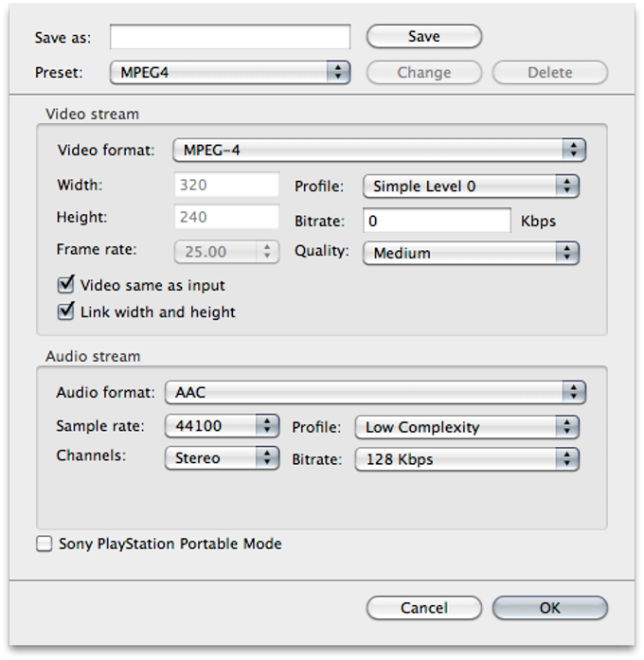Enable Sony PlayStation Portable Mode
The height and width of the screenshot is (660, 644).
[45, 544]
